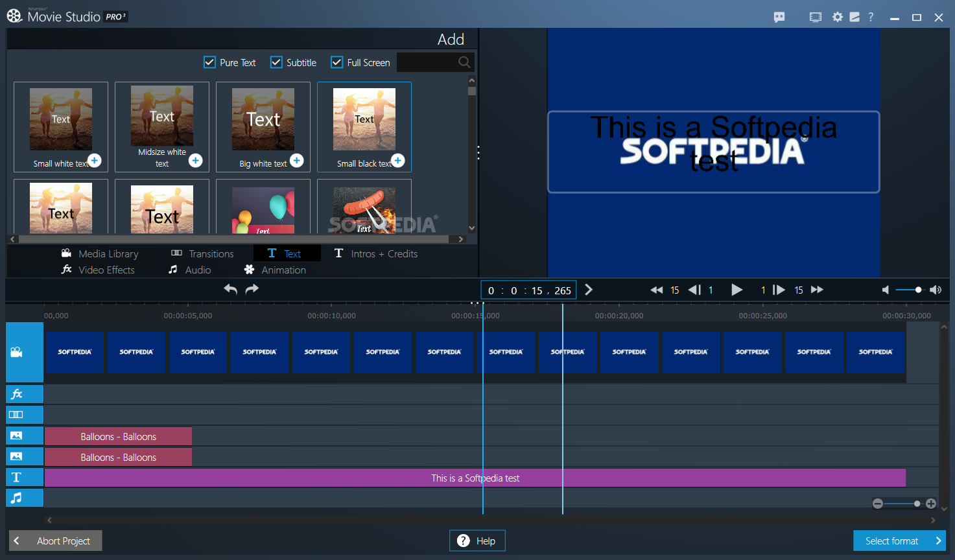Click the go-to-time arrow next to timecode

(x=589, y=290)
